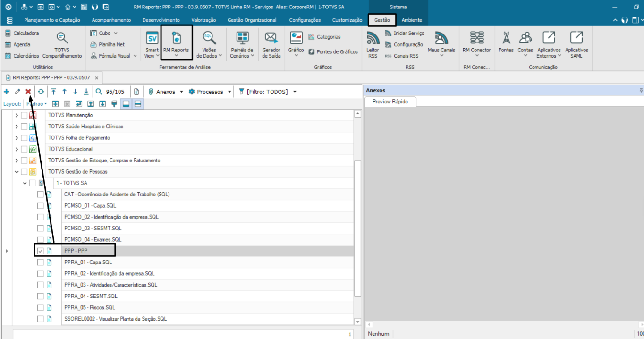Open the Configurações ribbon tab
The image size is (644, 339).
tap(305, 20)
